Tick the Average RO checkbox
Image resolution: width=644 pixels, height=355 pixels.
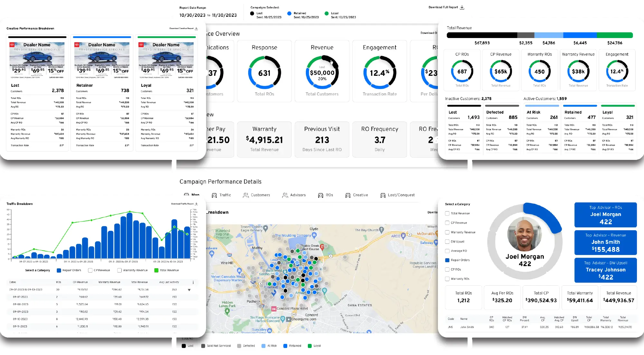447,251
